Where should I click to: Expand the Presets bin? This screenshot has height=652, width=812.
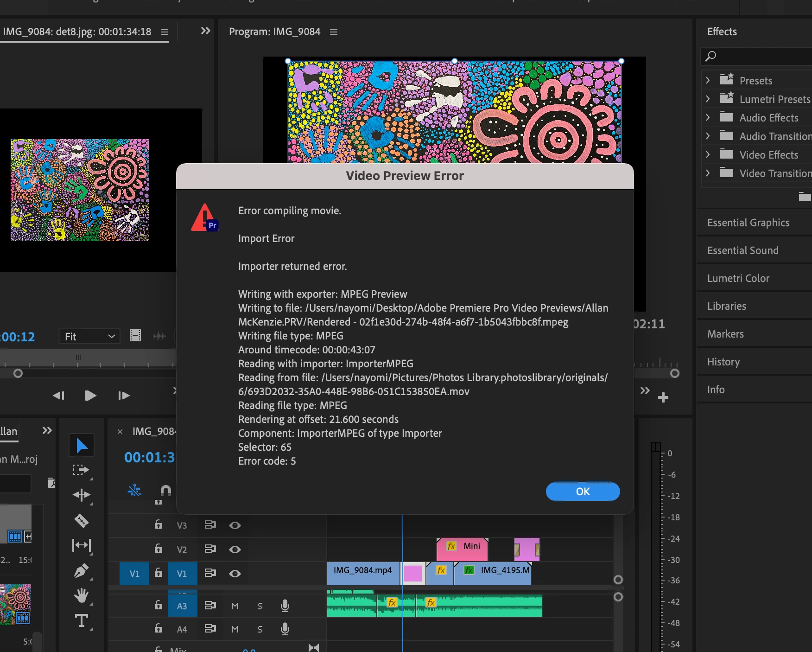tap(708, 80)
